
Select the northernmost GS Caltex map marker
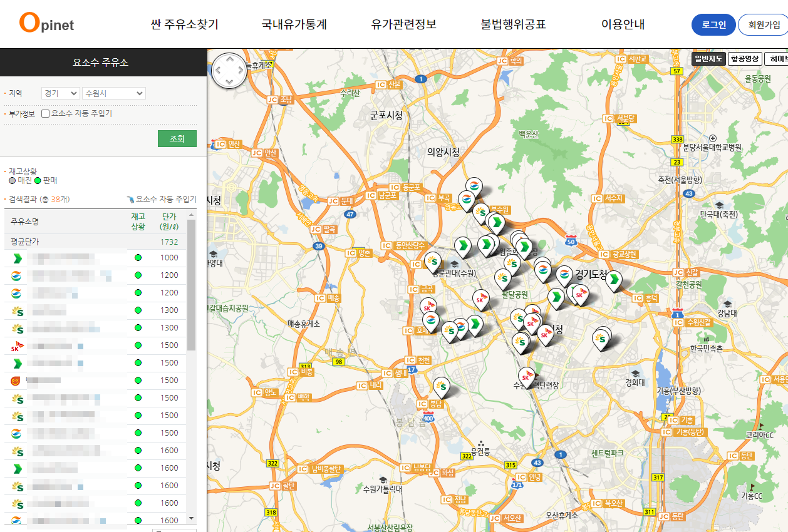coord(474,187)
